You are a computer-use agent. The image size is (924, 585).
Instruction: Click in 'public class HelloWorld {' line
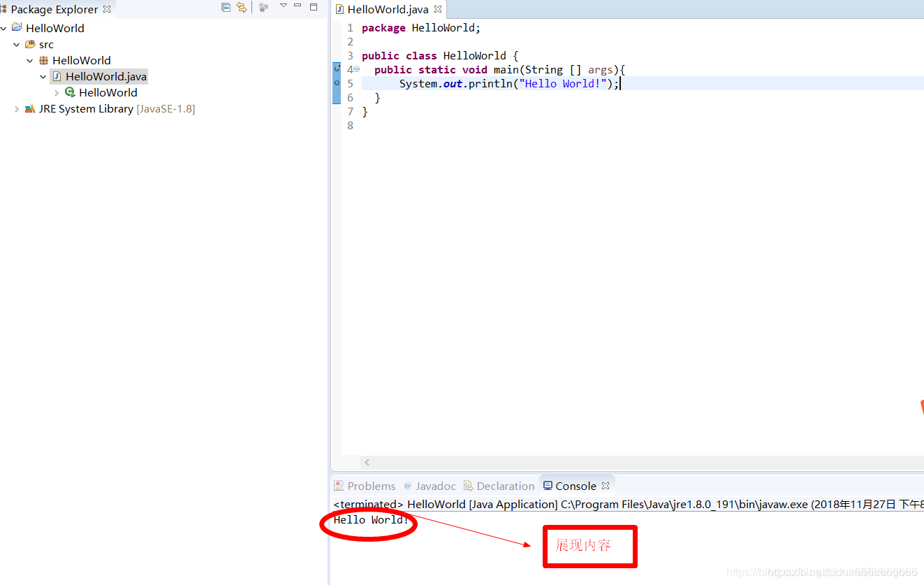tap(440, 56)
